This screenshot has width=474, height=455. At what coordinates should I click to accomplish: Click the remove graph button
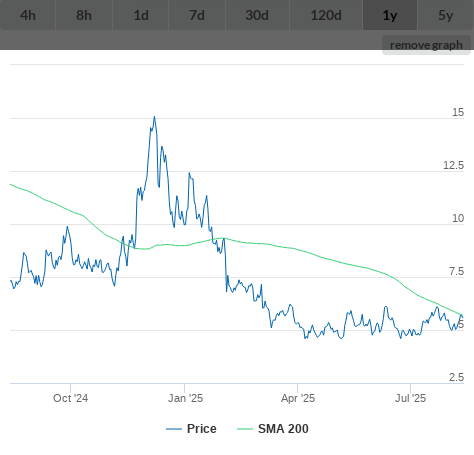tap(426, 45)
